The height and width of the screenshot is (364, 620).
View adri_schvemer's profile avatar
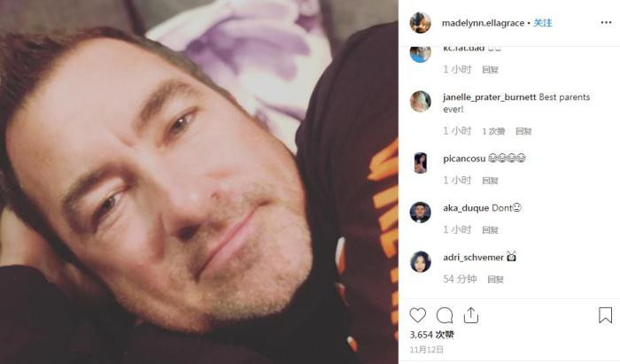click(x=420, y=261)
